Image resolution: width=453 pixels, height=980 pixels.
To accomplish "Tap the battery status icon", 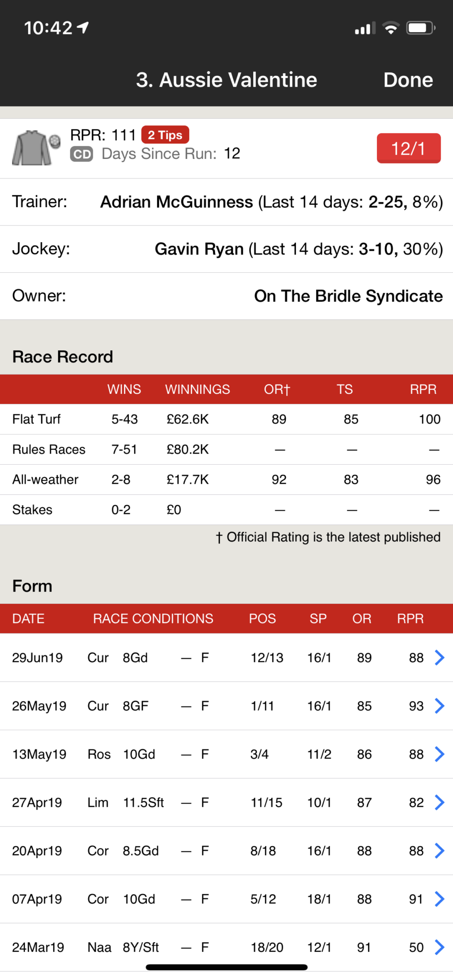I will coord(421,28).
